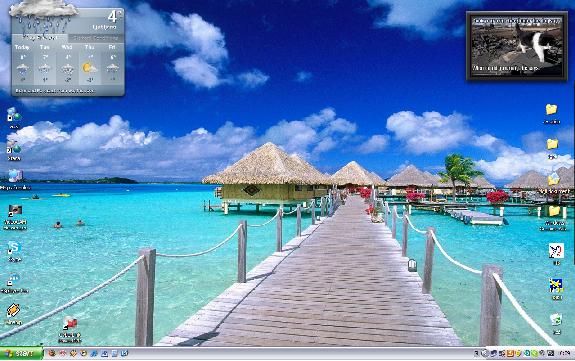Screen dimensions: 575x361
Task: Switch to the left weather widget tab
Action: tap(40, 37)
